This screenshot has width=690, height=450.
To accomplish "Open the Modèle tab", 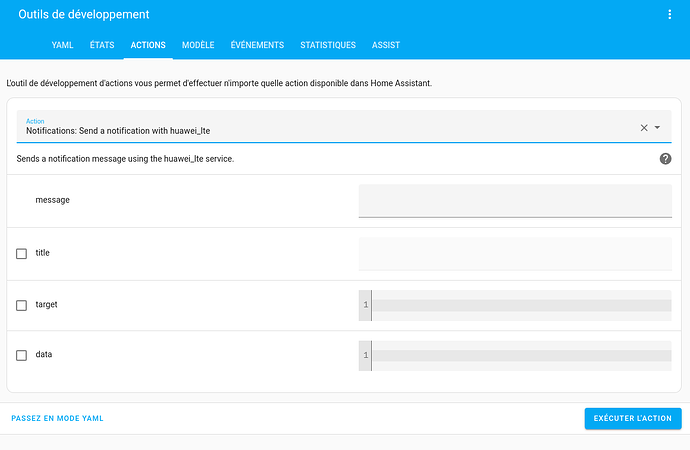I will 198,45.
